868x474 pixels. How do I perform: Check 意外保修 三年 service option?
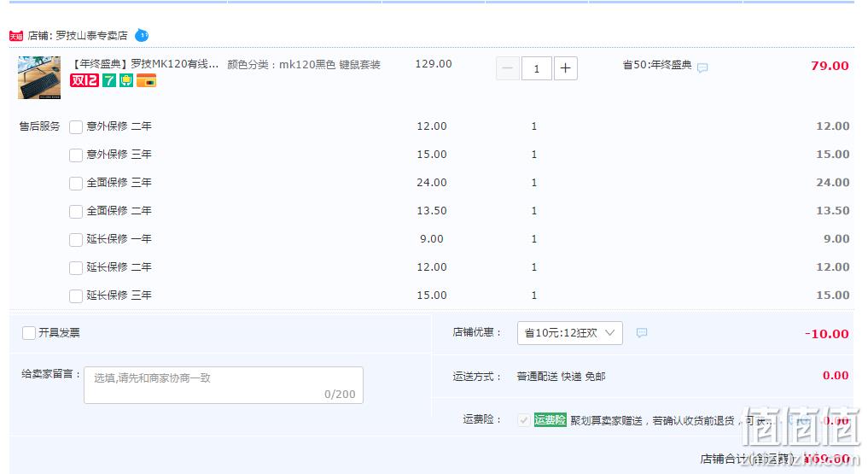tap(76, 155)
